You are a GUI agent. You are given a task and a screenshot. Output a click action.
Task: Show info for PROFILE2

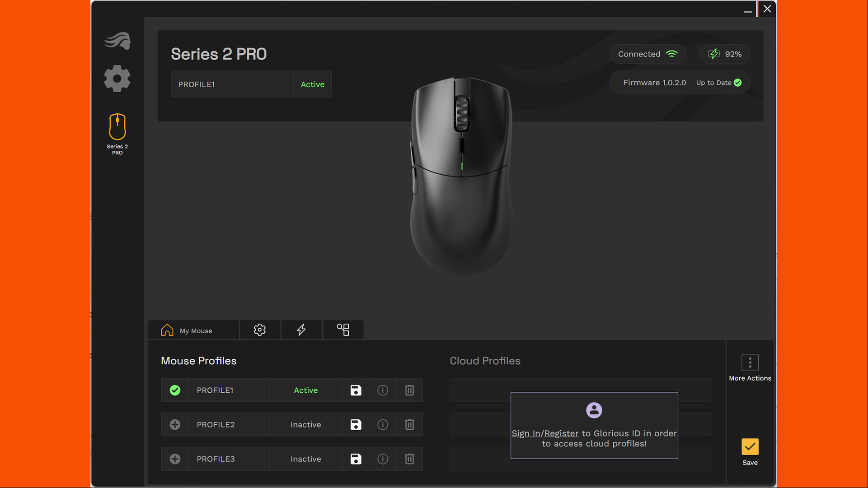point(383,424)
